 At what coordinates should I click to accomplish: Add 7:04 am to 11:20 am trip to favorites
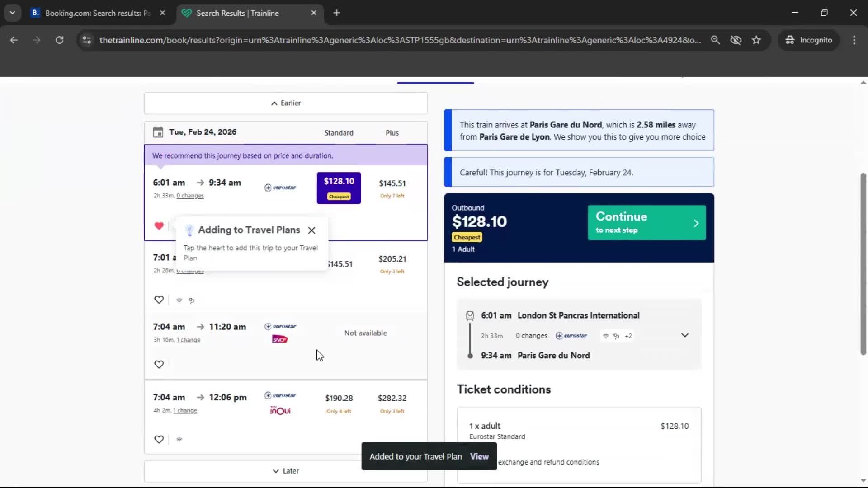(159, 364)
